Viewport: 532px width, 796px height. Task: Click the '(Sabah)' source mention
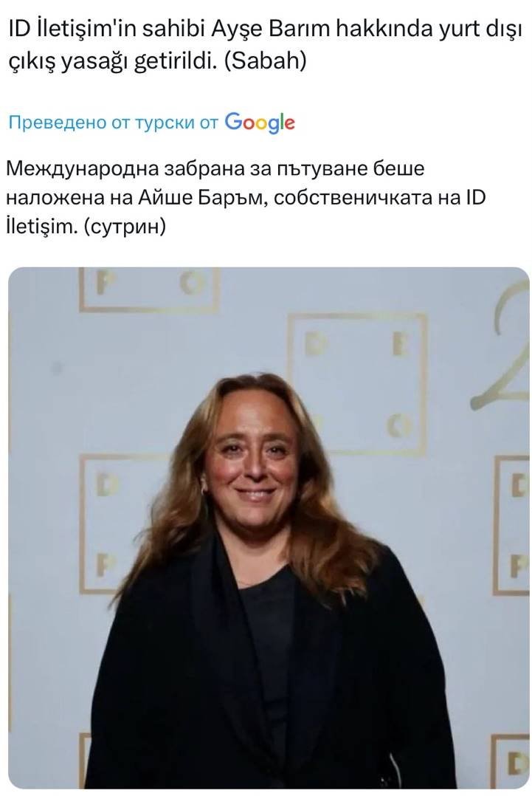[265, 61]
